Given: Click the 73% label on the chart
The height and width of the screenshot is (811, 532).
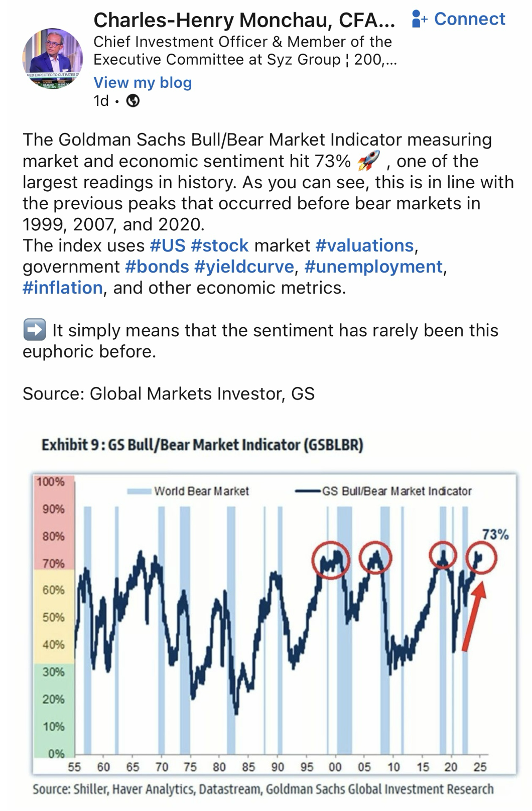Looking at the screenshot, I should tap(495, 534).
